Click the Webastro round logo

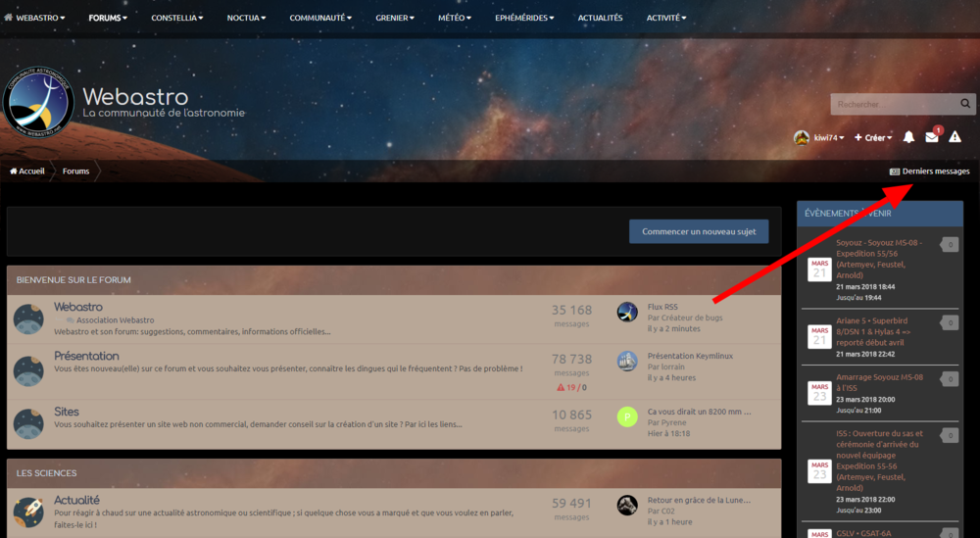click(39, 103)
